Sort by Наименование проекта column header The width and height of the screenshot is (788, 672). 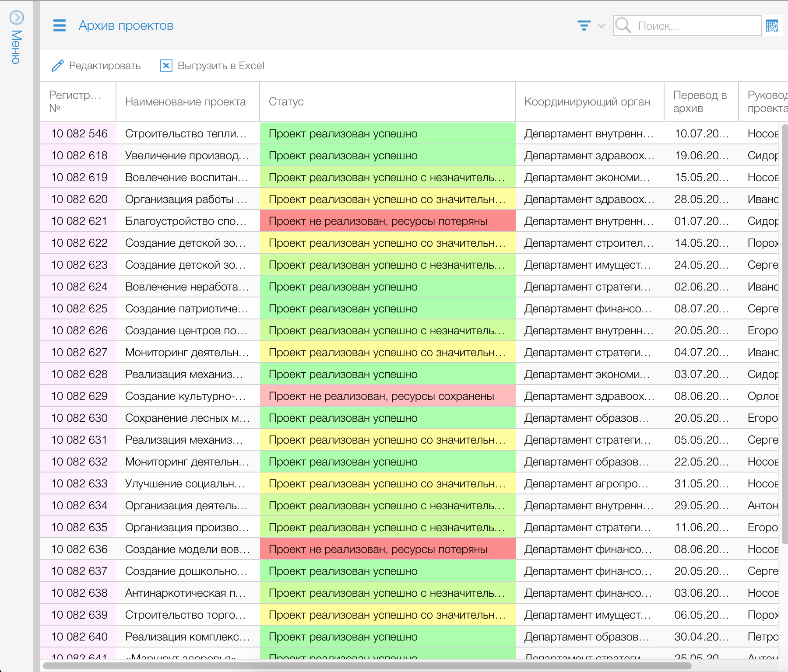pos(185,101)
